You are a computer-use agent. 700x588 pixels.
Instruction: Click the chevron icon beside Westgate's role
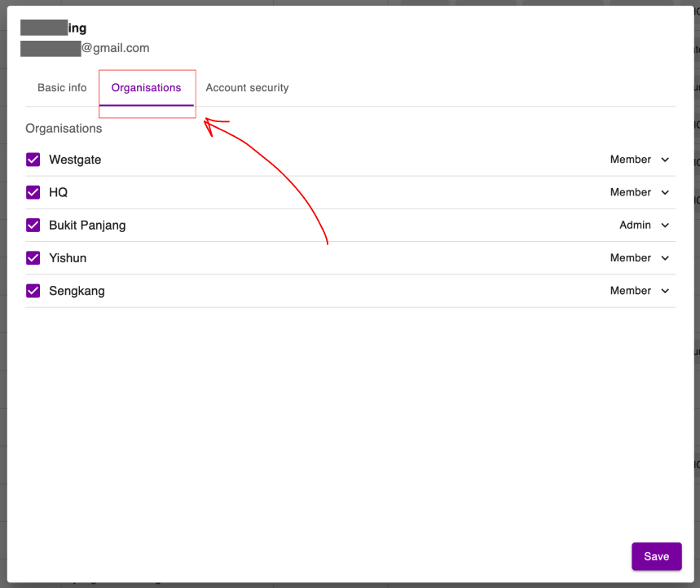(665, 160)
